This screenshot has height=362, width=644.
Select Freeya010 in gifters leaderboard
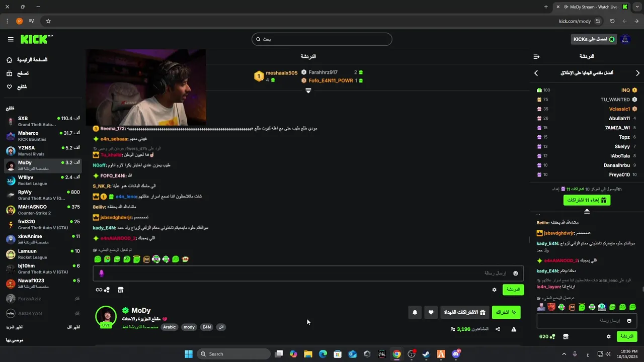(x=619, y=174)
